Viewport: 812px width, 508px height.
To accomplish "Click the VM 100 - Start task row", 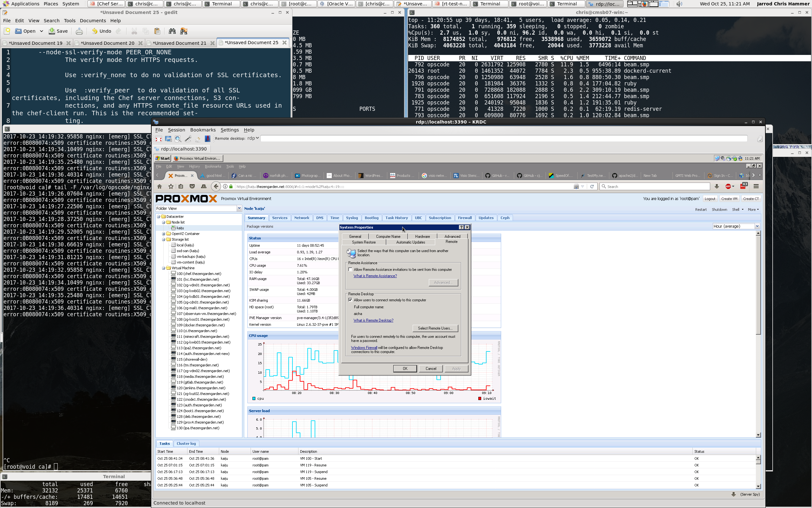I will [456, 458].
